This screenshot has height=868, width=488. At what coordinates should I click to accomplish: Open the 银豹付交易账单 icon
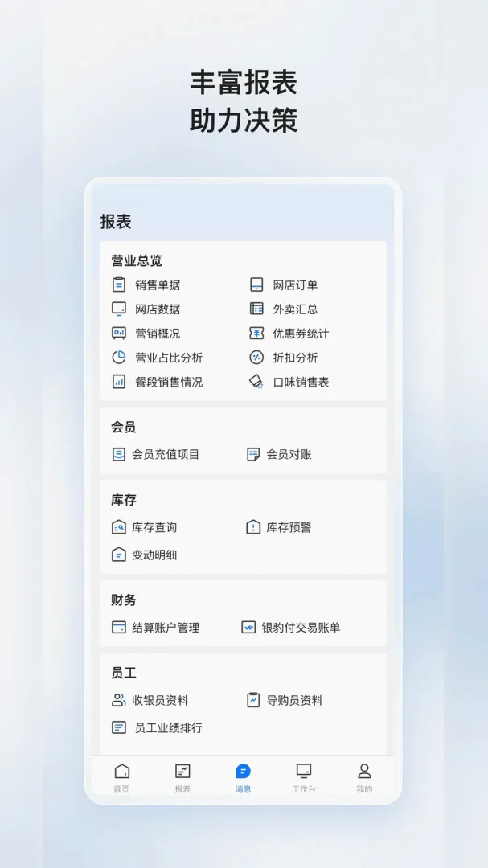pyautogui.click(x=248, y=627)
